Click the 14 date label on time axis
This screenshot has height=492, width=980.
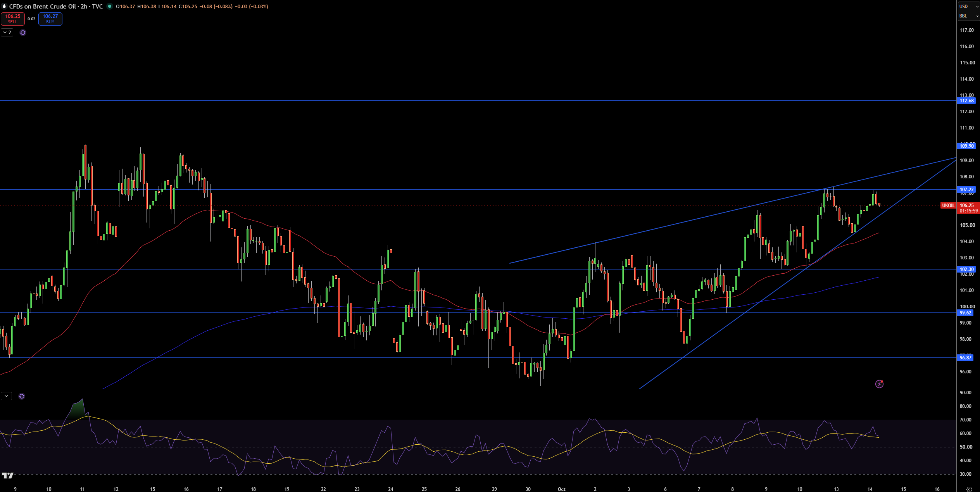(x=870, y=489)
